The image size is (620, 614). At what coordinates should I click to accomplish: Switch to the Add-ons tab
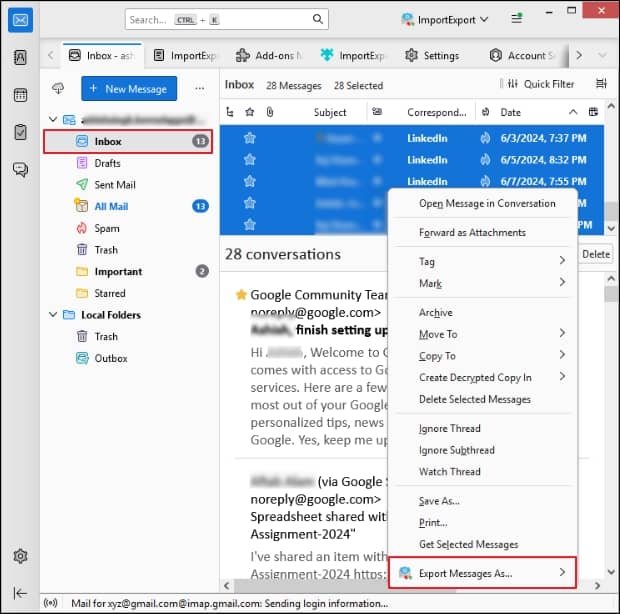(x=269, y=56)
